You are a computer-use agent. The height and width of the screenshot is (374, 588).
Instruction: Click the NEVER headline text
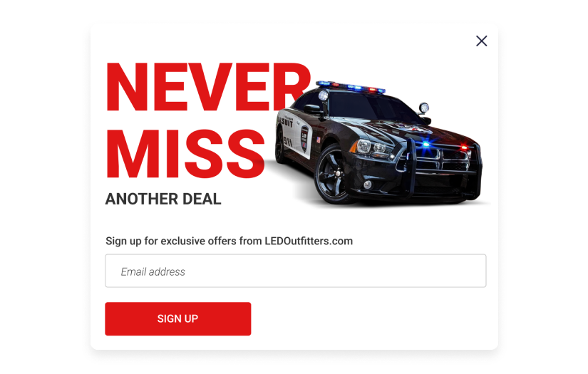(209, 88)
